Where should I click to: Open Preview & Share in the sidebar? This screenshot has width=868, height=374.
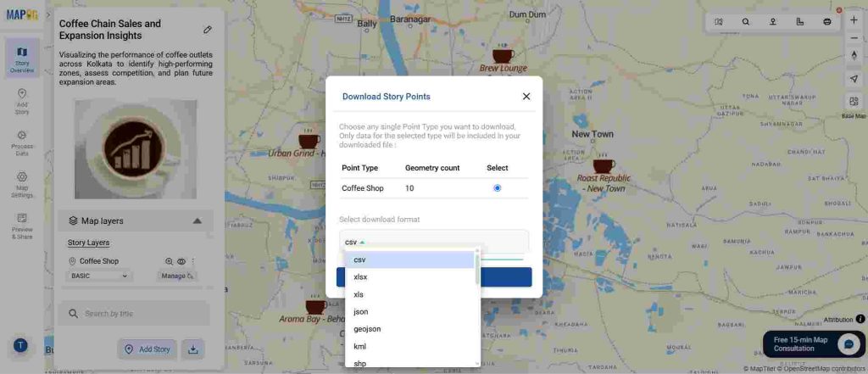[21, 226]
